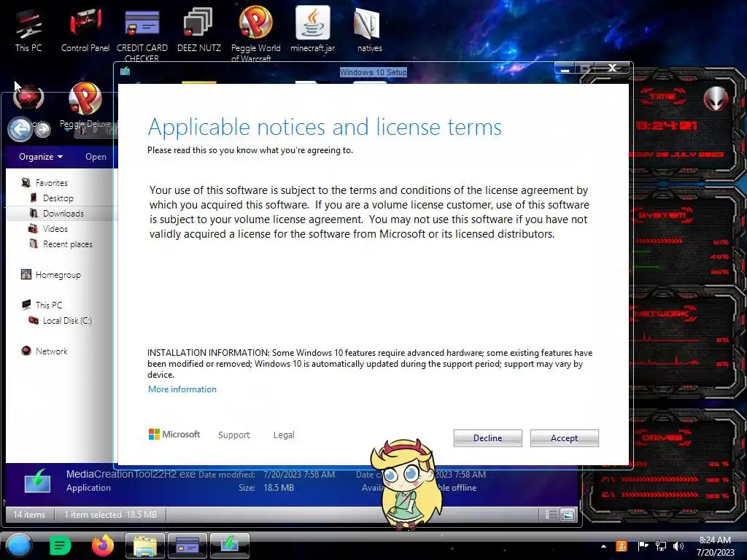Select Videos in the navigation pane

pos(55,228)
